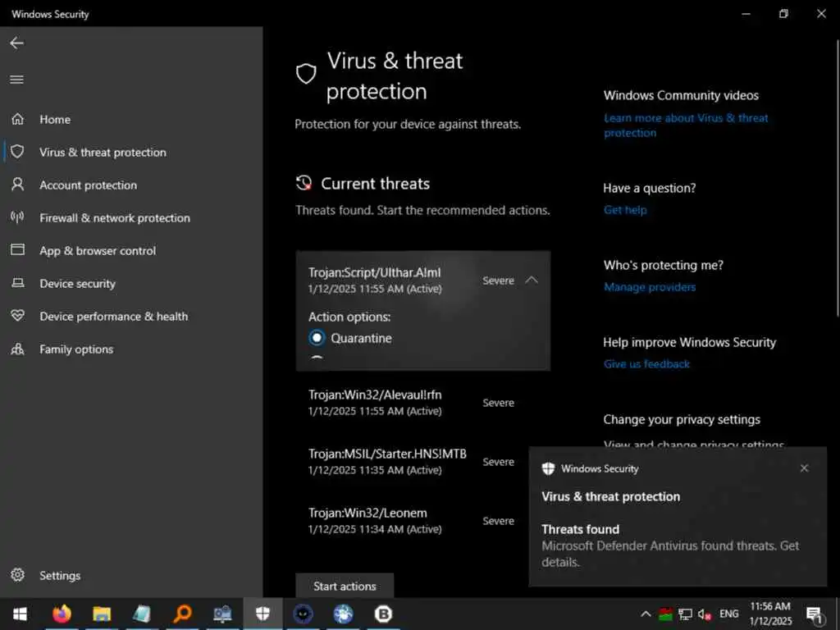Click the Home house icon in sidebar
840x630 pixels.
click(18, 119)
